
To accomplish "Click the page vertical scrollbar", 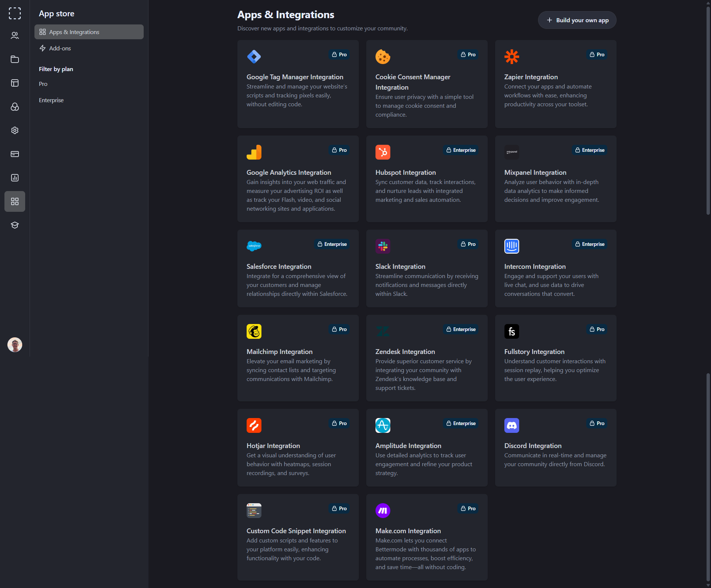I will click(708, 111).
